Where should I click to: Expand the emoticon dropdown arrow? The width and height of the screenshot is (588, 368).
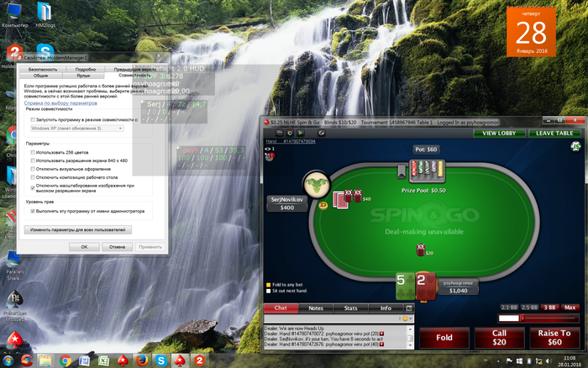(411, 318)
